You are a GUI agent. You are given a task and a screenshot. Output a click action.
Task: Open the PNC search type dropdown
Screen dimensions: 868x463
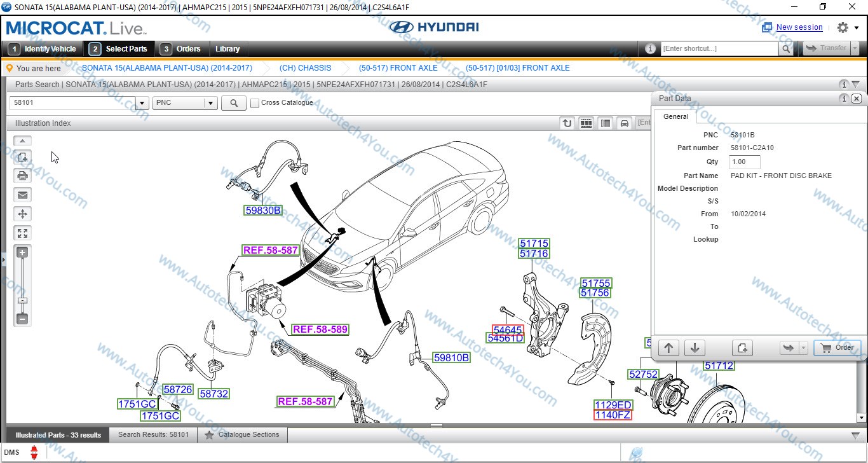[x=210, y=102]
